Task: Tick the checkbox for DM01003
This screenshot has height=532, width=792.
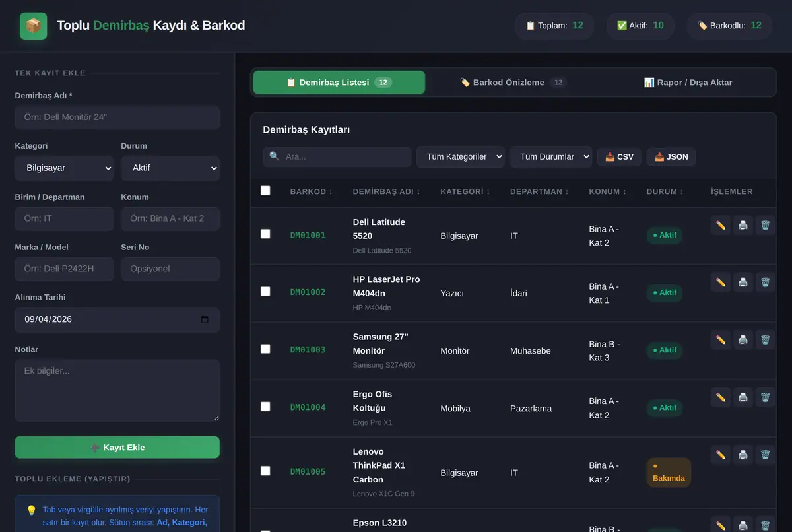Action: (265, 349)
